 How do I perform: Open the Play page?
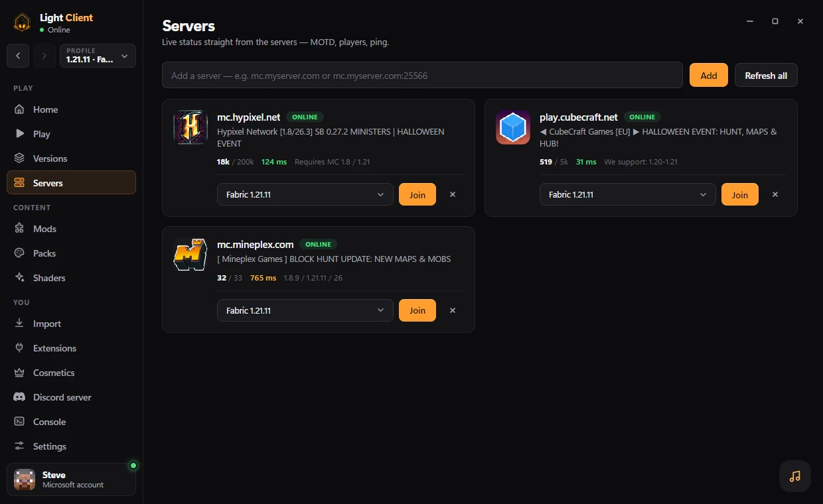tap(71, 134)
